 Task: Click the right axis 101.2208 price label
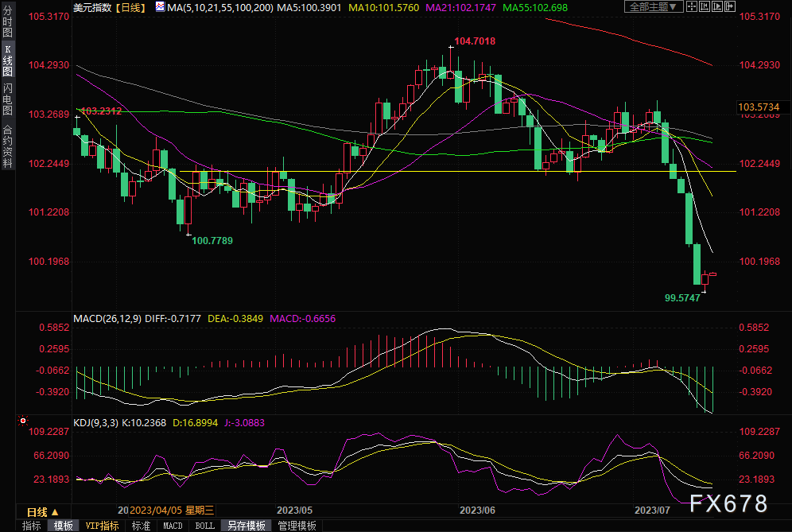(x=759, y=212)
